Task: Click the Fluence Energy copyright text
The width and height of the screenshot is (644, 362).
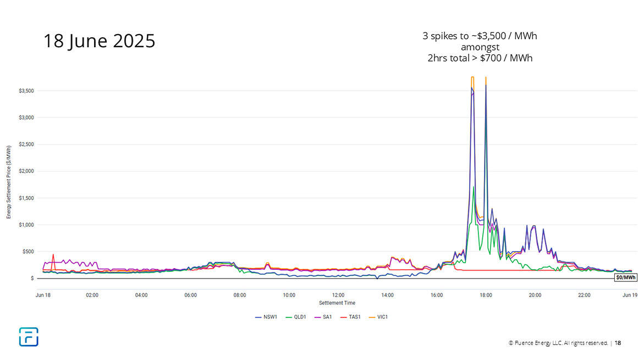Action: click(x=558, y=343)
